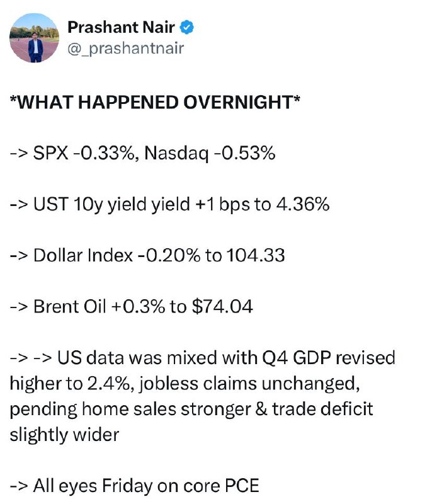432x504 pixels.
Task: Open Prashant Nair's profile photo
Action: (x=35, y=38)
